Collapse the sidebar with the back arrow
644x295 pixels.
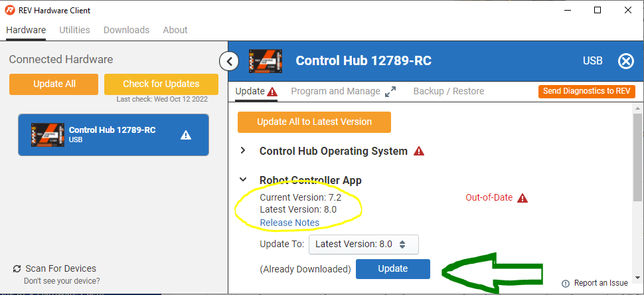[x=228, y=62]
